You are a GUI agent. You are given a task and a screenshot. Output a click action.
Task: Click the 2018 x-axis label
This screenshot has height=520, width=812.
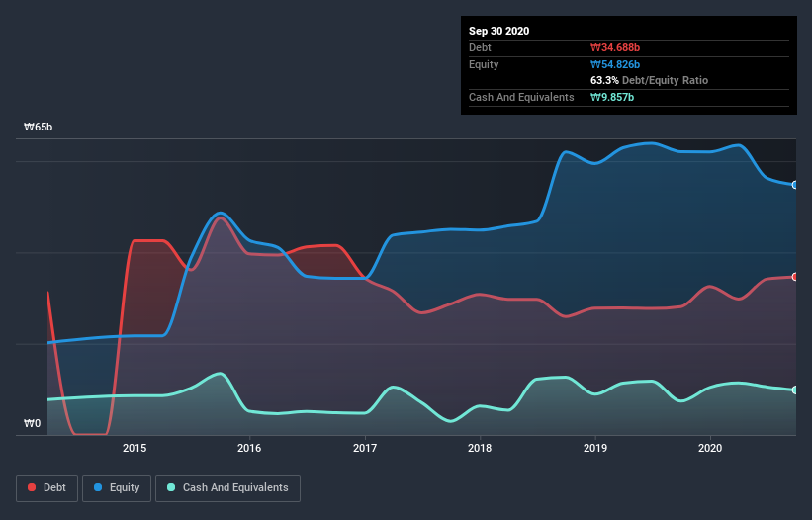pos(480,448)
